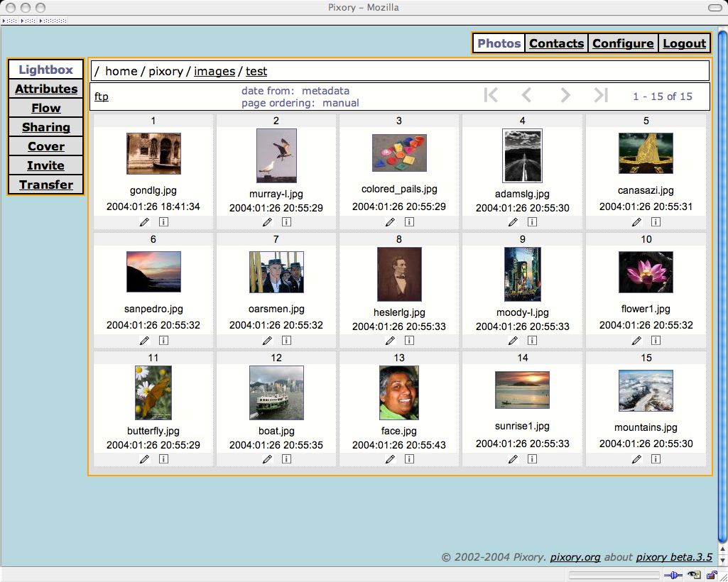Click pencil icon under adamslg.jpg
The width and height of the screenshot is (728, 582).
[x=513, y=222]
